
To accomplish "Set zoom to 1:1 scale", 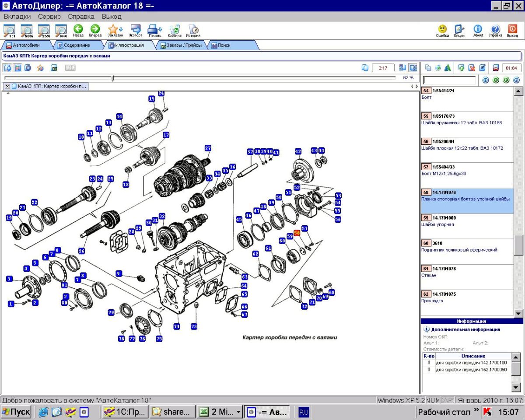I will [9, 31].
